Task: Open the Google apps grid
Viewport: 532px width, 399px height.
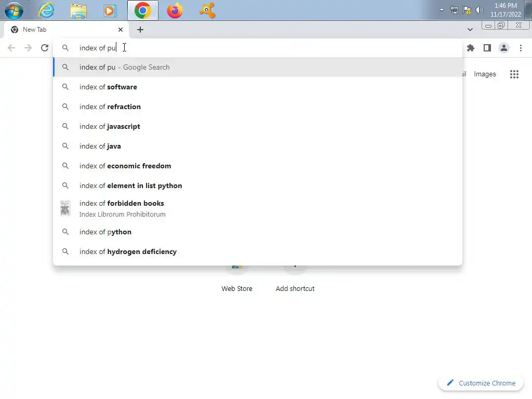Action: (x=514, y=74)
